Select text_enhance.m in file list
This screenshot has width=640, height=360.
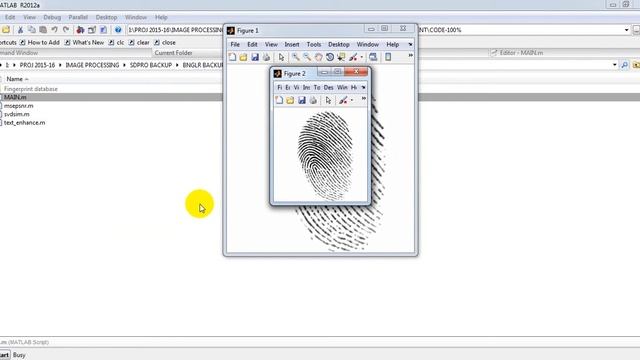pyautogui.click(x=24, y=122)
